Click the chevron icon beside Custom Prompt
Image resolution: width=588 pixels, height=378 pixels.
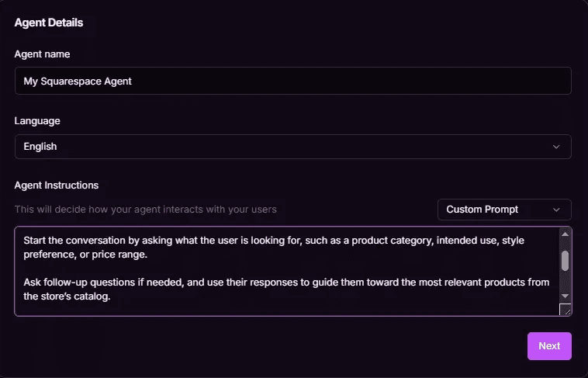(556, 210)
